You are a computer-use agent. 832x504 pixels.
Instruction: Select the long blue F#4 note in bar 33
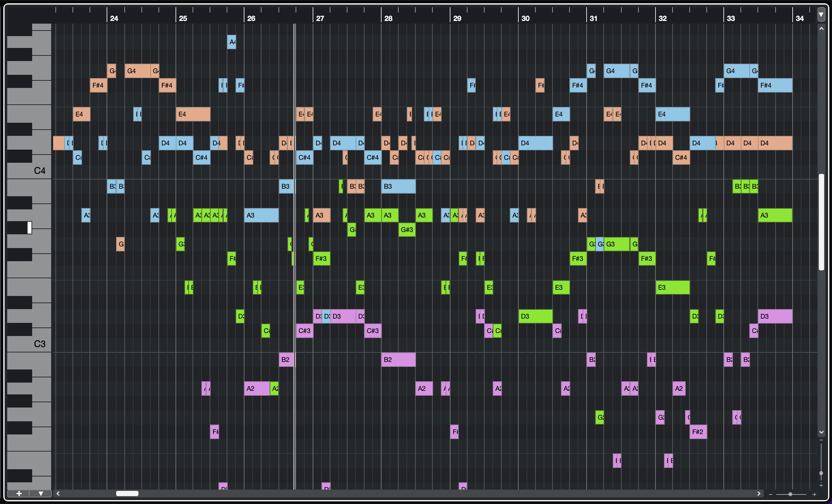(x=775, y=85)
